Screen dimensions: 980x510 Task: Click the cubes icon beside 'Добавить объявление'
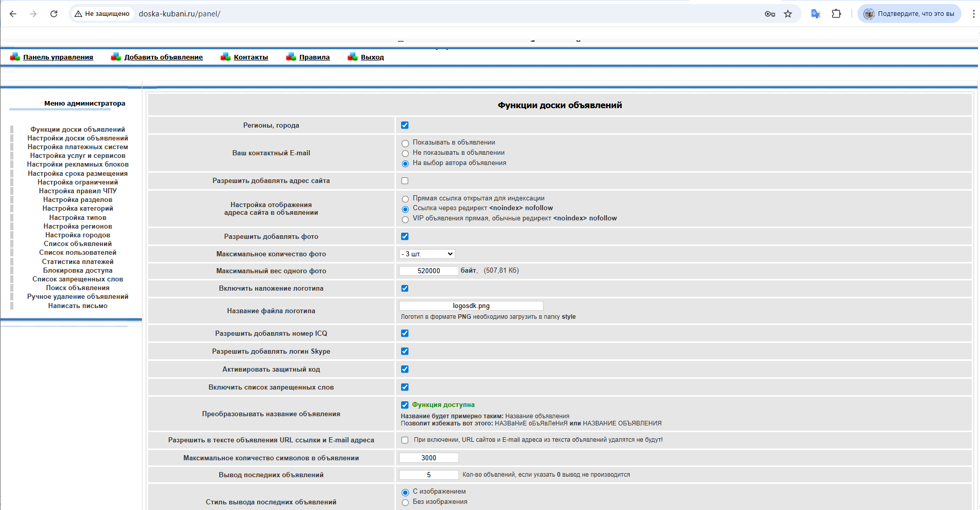point(116,57)
